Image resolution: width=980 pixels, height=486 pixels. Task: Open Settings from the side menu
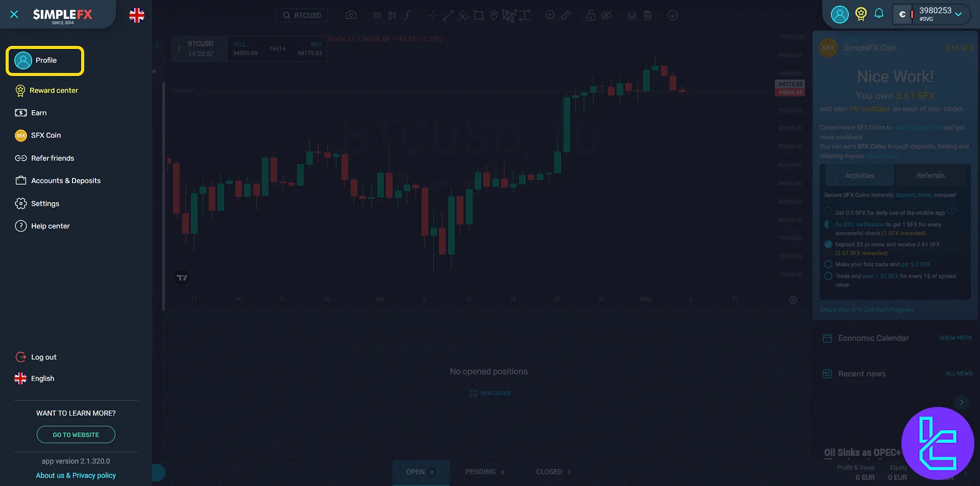37,203
